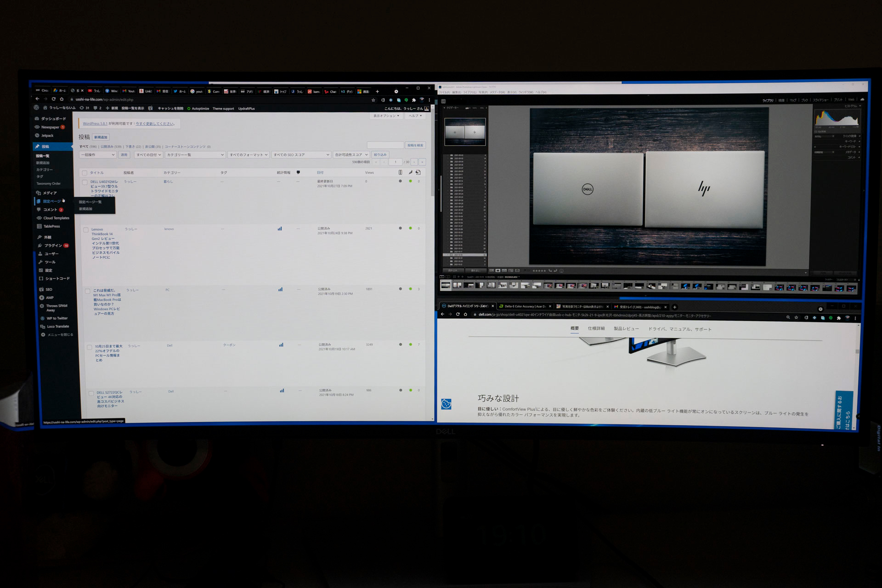Open the all dates (すべての日付) dropdown
Image resolution: width=882 pixels, height=588 pixels.
coord(148,155)
